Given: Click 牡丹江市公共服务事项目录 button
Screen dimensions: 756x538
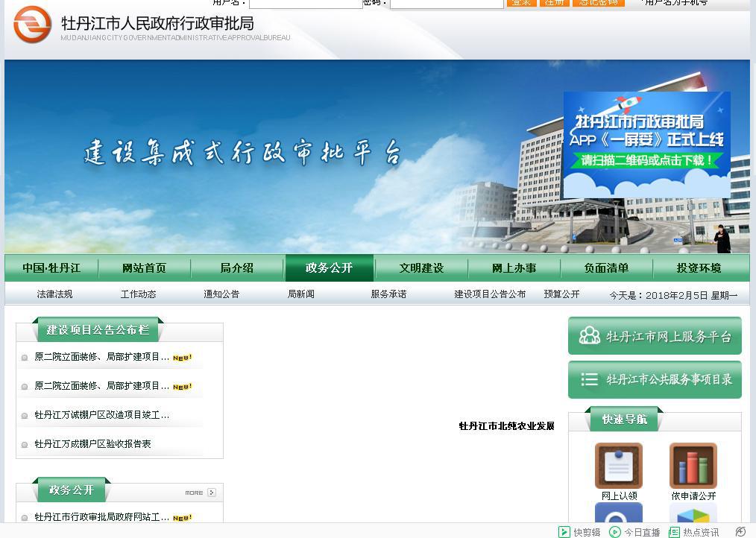Looking at the screenshot, I should click(x=655, y=380).
